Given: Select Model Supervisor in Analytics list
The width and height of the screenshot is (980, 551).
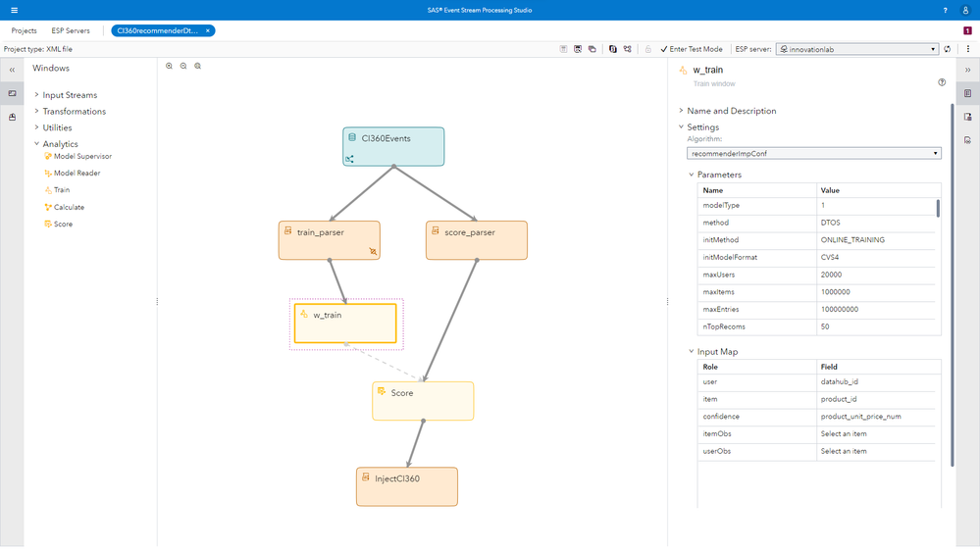Looking at the screenshot, I should pyautogui.click(x=78, y=156).
